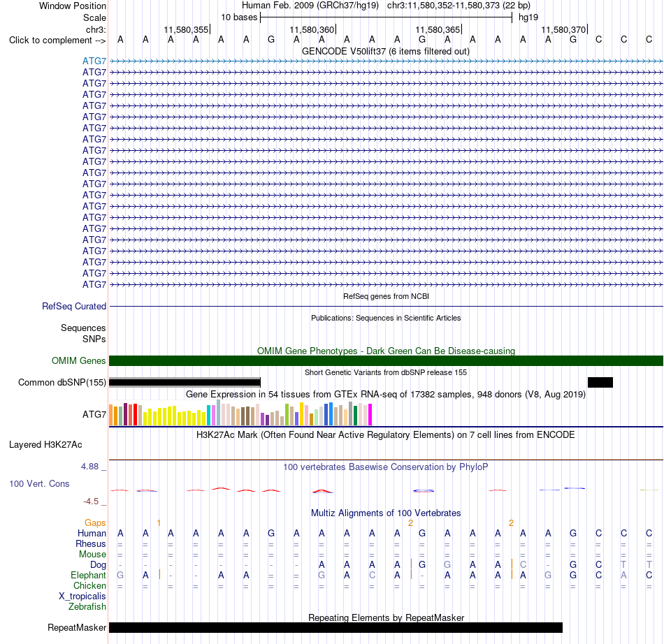Image resolution: width=664 pixels, height=644 pixels.
Task: Open the RefSeq Curated track label
Action: (74, 306)
